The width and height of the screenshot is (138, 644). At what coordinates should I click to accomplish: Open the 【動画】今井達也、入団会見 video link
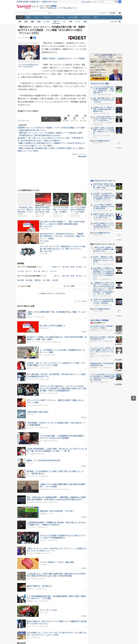tap(63, 58)
